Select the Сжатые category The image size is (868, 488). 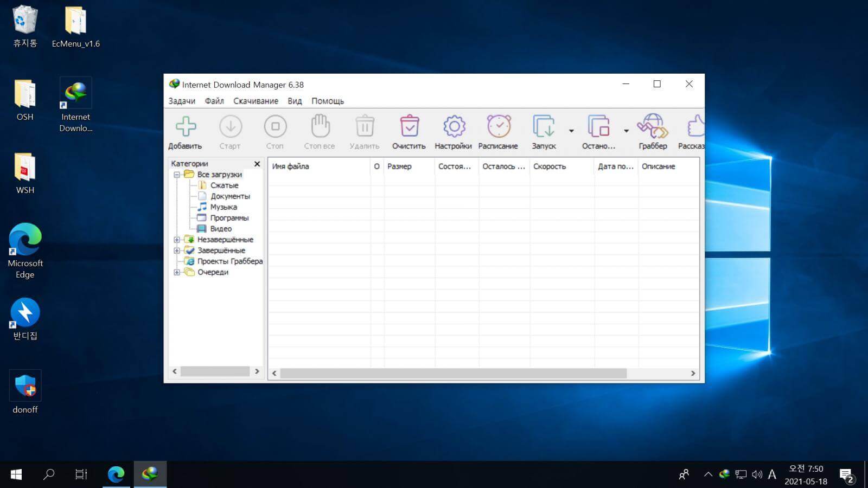point(224,185)
